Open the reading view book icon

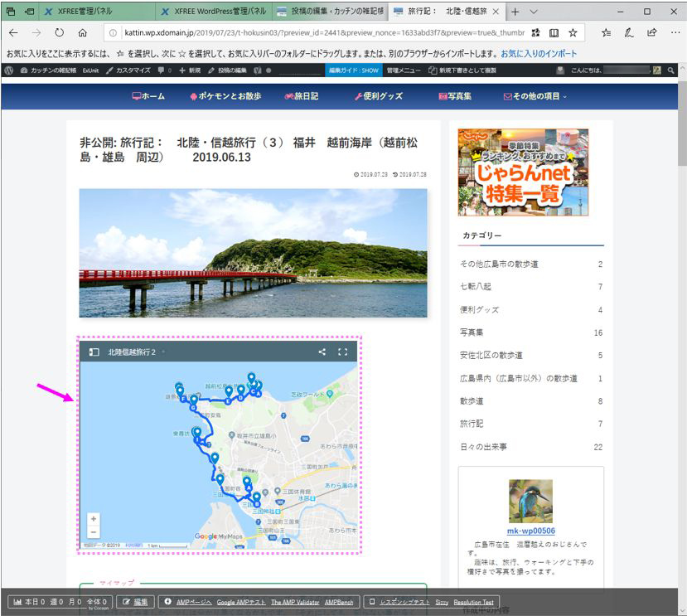tap(554, 32)
